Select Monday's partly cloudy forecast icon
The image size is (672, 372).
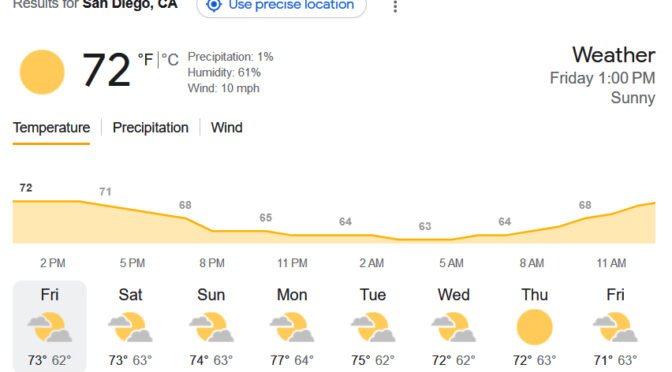(292, 327)
